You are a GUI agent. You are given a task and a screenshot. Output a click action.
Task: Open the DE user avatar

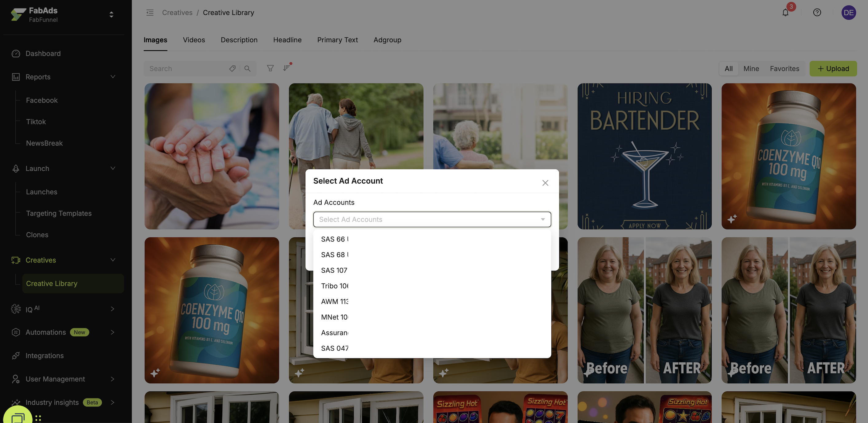[848, 13]
